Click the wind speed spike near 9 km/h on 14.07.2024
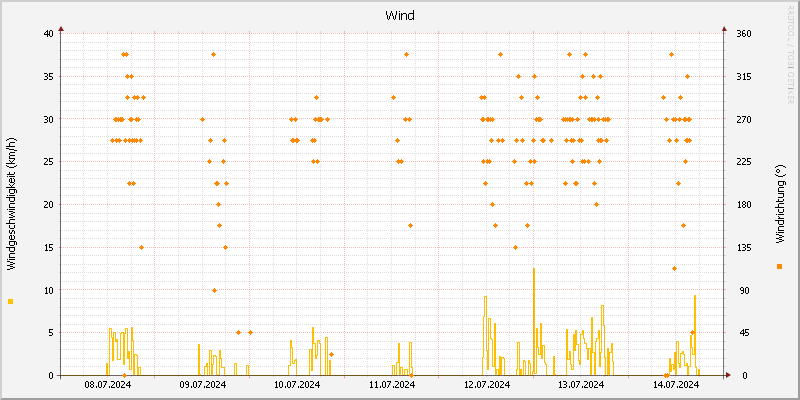This screenshot has width=800, height=400. (x=694, y=296)
